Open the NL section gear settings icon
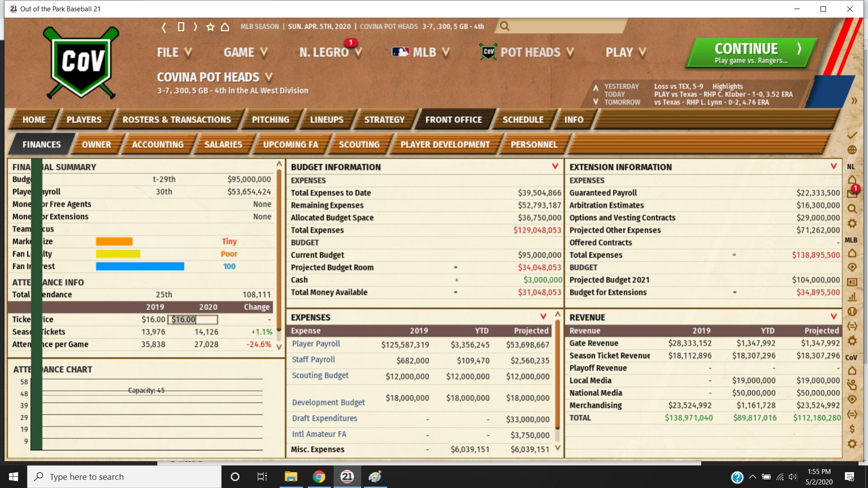Viewport: 868px width, 488px height. (x=852, y=223)
